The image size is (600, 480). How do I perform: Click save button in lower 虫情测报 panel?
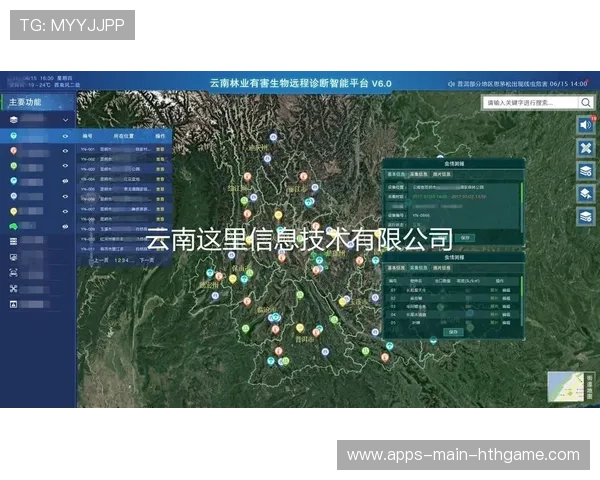coord(453,332)
